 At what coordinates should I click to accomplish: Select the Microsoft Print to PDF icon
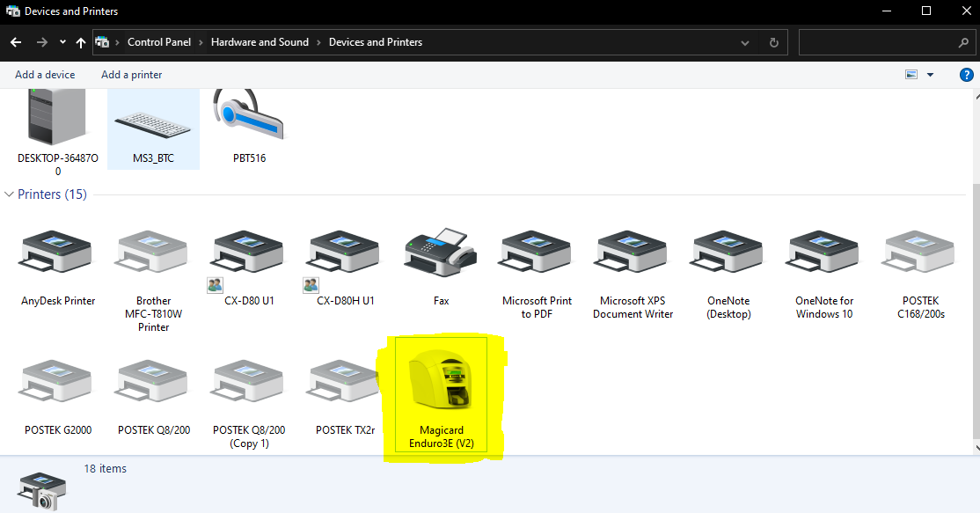tap(536, 251)
